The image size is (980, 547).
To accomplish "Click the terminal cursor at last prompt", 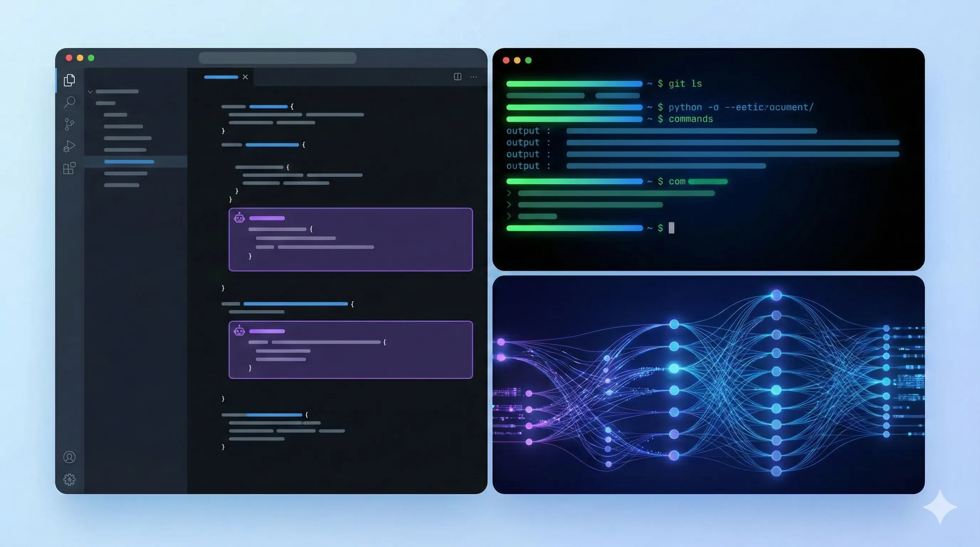I will pyautogui.click(x=672, y=228).
